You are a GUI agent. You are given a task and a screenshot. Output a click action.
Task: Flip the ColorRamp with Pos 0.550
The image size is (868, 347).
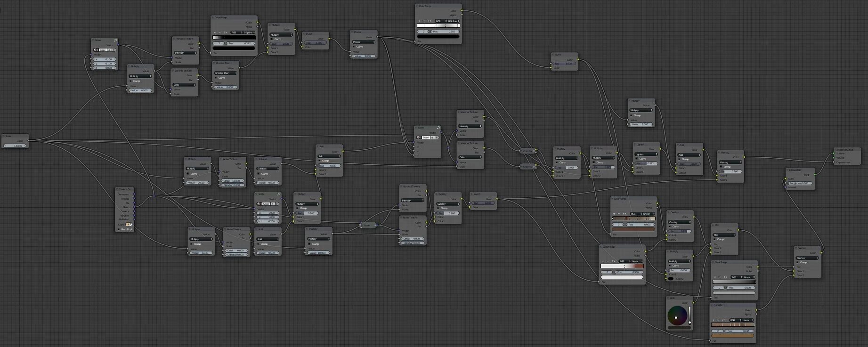pyautogui.click(x=612, y=261)
